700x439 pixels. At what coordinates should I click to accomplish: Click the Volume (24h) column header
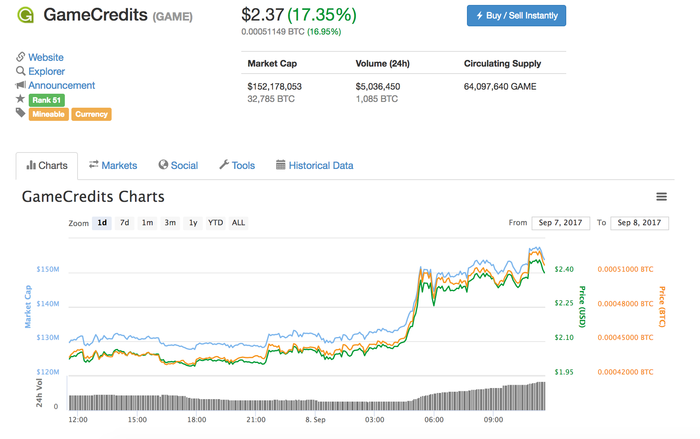(x=383, y=63)
